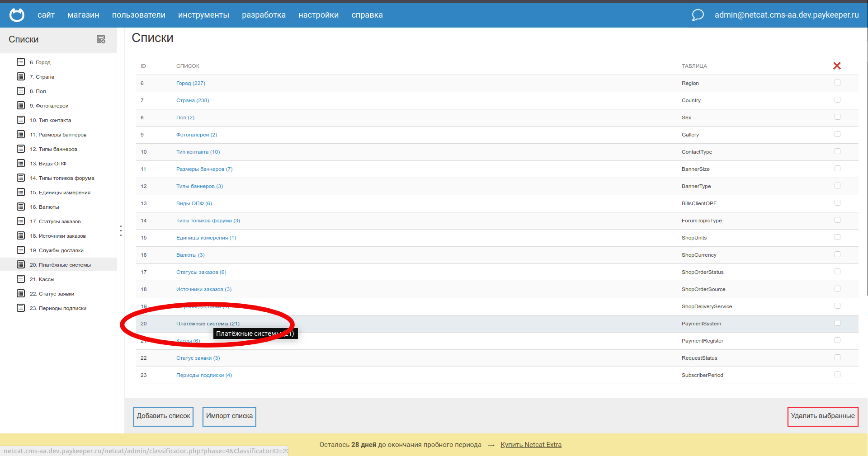This screenshot has height=456, width=868.
Task: Tick the checkbox for Region row
Action: click(x=837, y=83)
